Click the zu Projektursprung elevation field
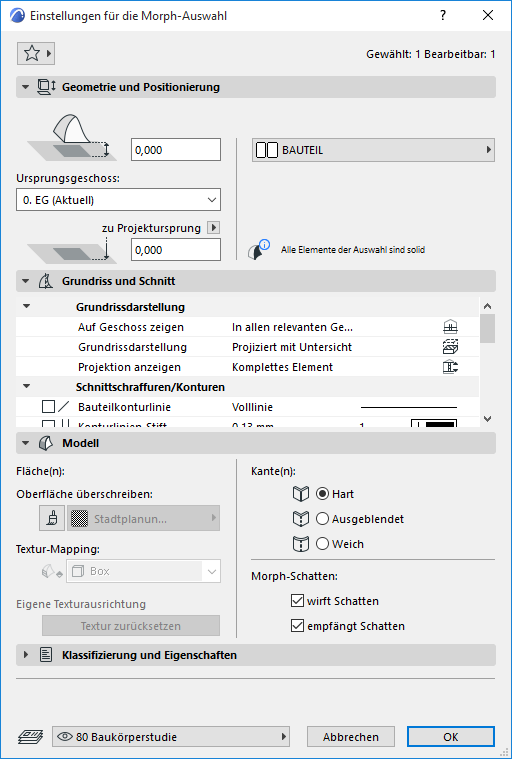 pyautogui.click(x=176, y=250)
